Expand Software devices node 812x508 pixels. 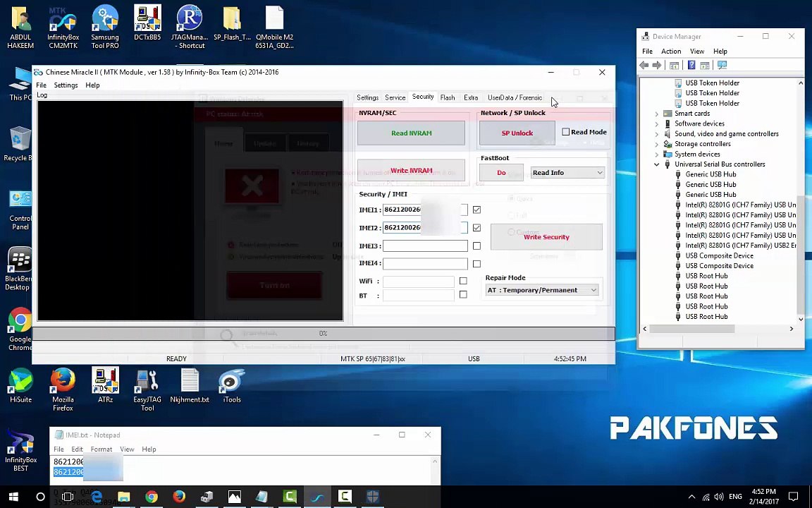[657, 124]
